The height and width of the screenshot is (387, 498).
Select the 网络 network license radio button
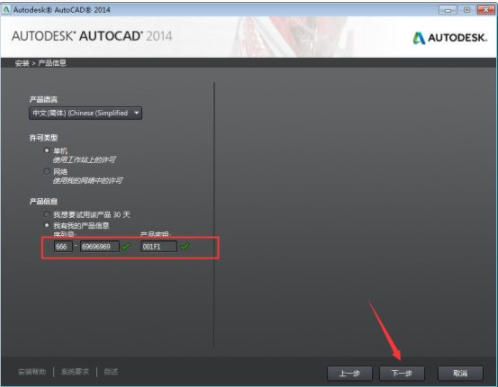point(47,171)
